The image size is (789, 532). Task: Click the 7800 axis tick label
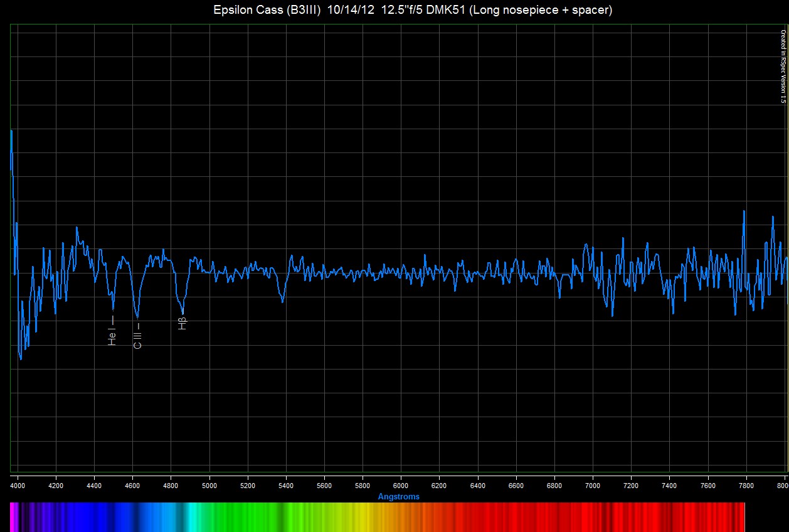pos(746,486)
